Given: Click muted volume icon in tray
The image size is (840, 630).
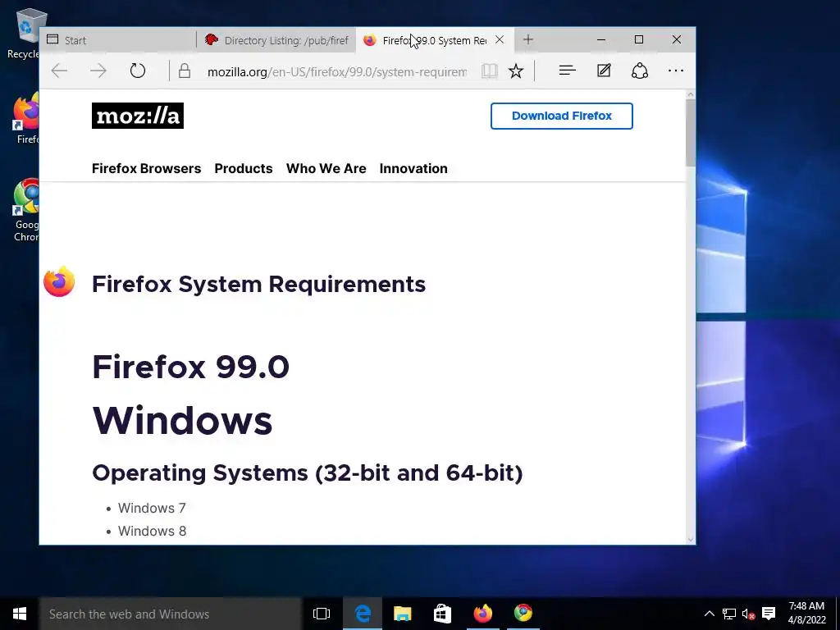Looking at the screenshot, I should [x=748, y=614].
